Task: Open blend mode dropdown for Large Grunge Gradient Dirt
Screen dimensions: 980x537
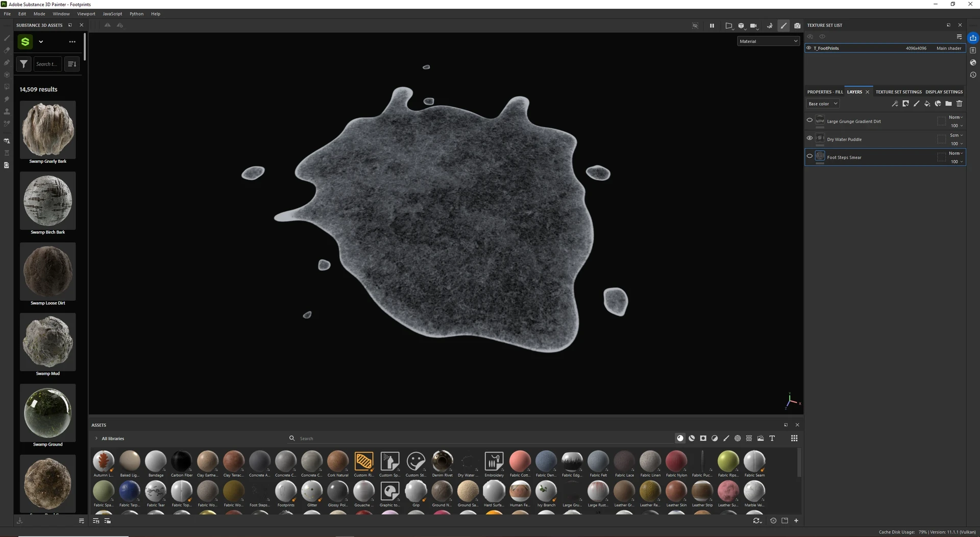Action: tap(956, 117)
